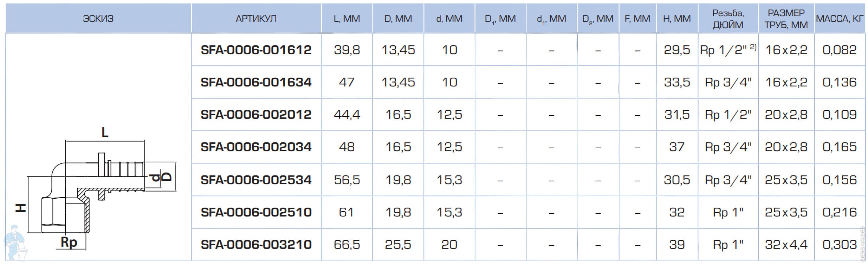Open article SFA-0006-001634

coord(256,82)
